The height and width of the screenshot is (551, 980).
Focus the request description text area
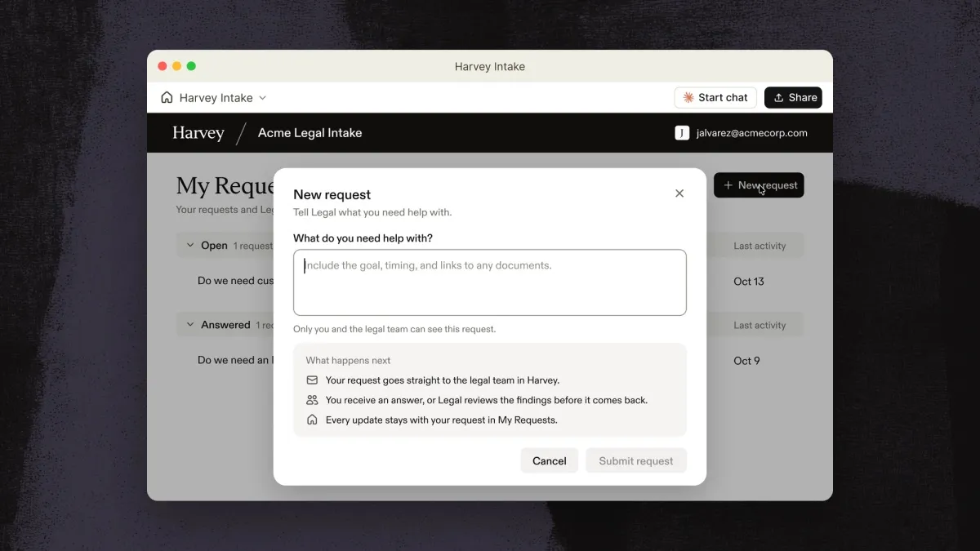coord(490,282)
